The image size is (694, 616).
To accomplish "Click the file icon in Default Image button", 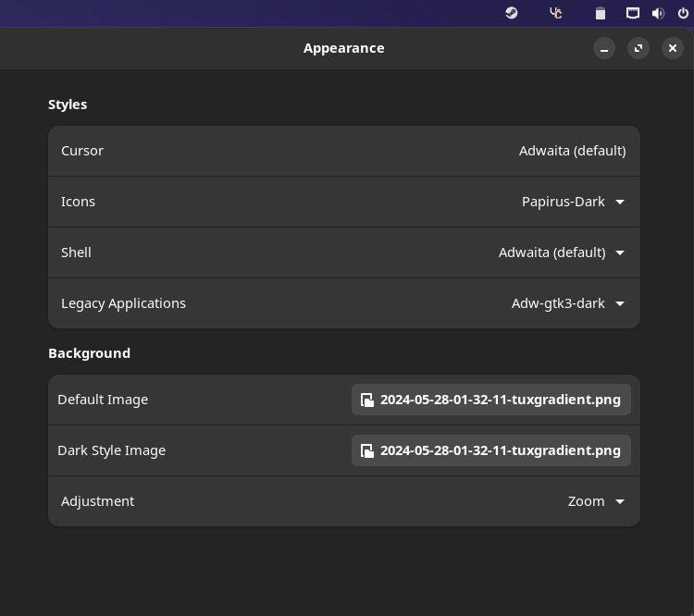I will pyautogui.click(x=367, y=400).
